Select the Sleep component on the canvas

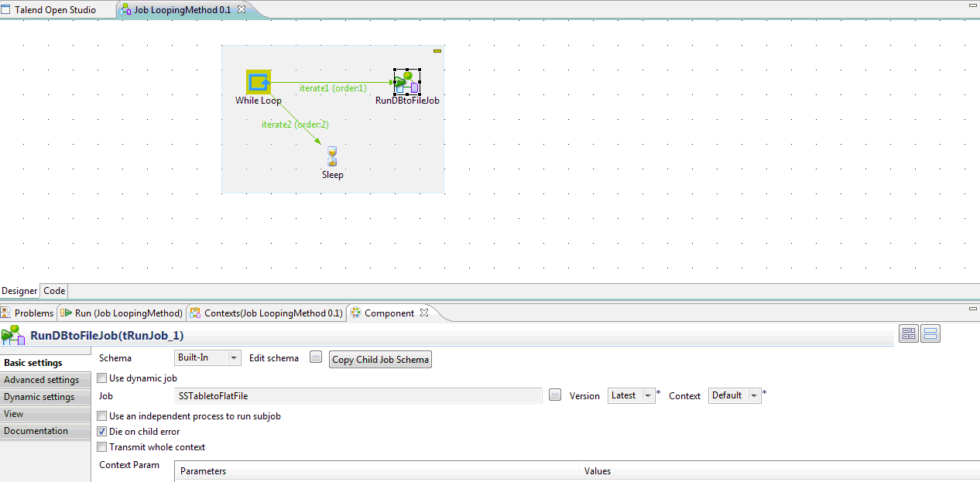point(332,156)
